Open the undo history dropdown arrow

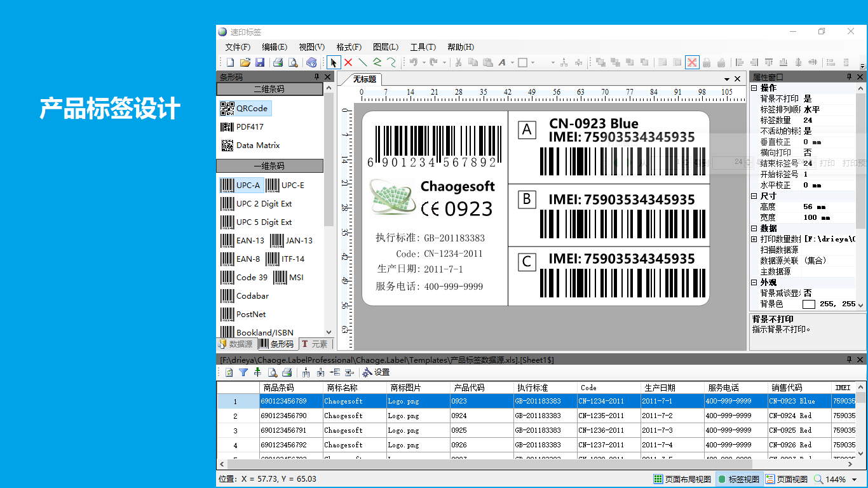click(424, 62)
